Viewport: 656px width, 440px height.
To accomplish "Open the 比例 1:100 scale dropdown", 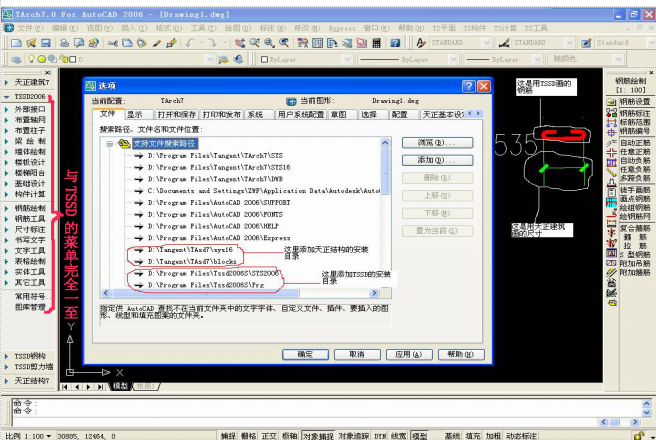I will click(49, 436).
